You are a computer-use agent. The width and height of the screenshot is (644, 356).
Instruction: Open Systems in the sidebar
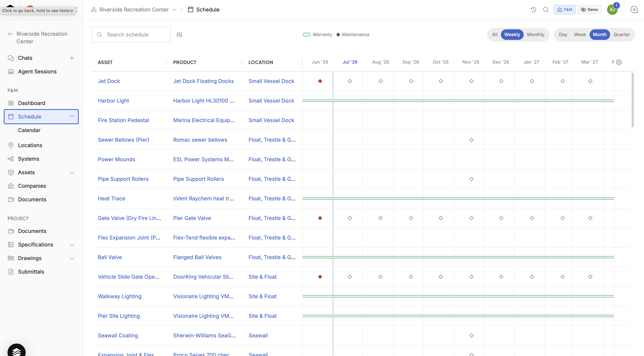pyautogui.click(x=28, y=159)
